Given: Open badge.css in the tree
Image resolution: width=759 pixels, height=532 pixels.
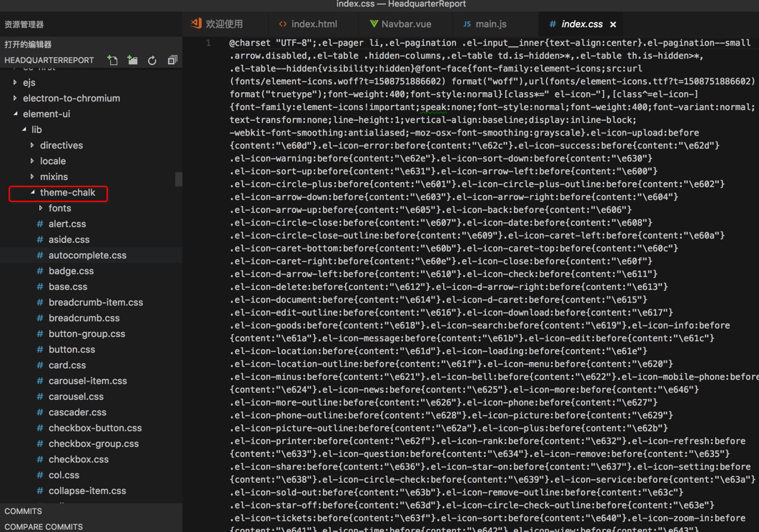Looking at the screenshot, I should click(x=71, y=271).
